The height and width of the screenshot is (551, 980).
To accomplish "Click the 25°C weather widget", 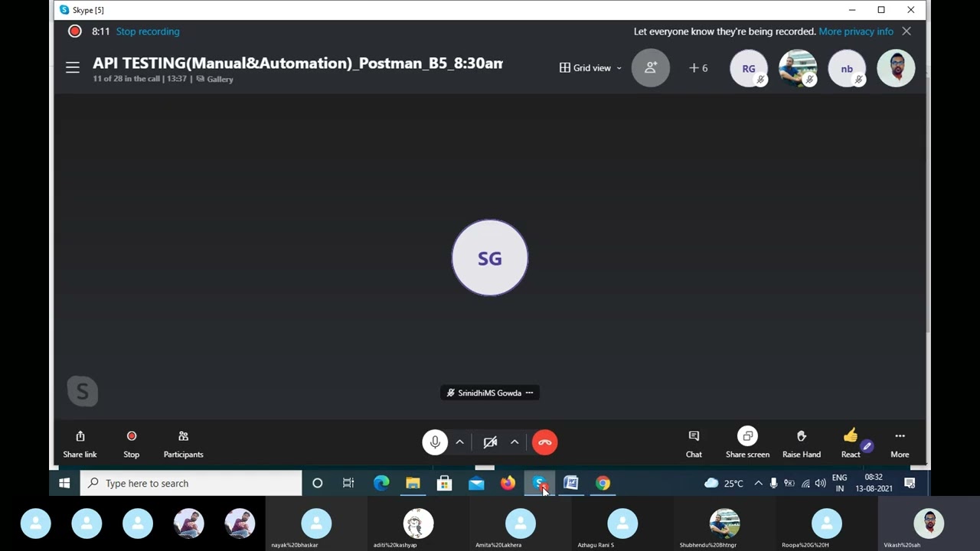I will tap(724, 483).
